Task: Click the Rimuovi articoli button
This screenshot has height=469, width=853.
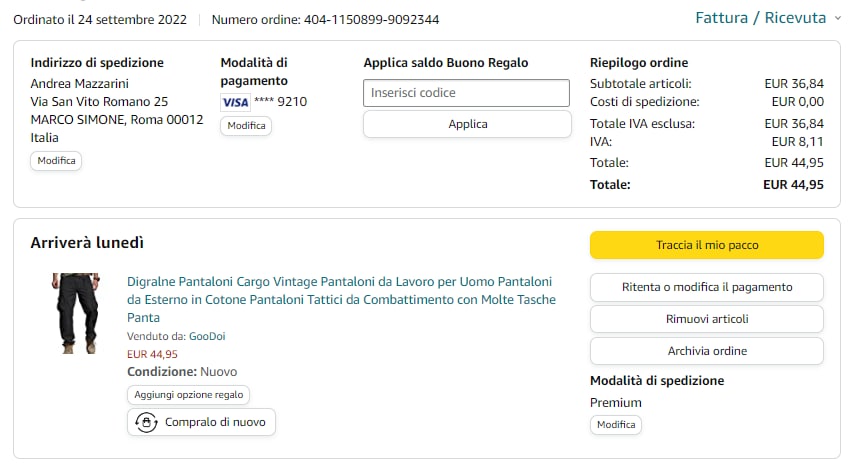Action: point(707,319)
